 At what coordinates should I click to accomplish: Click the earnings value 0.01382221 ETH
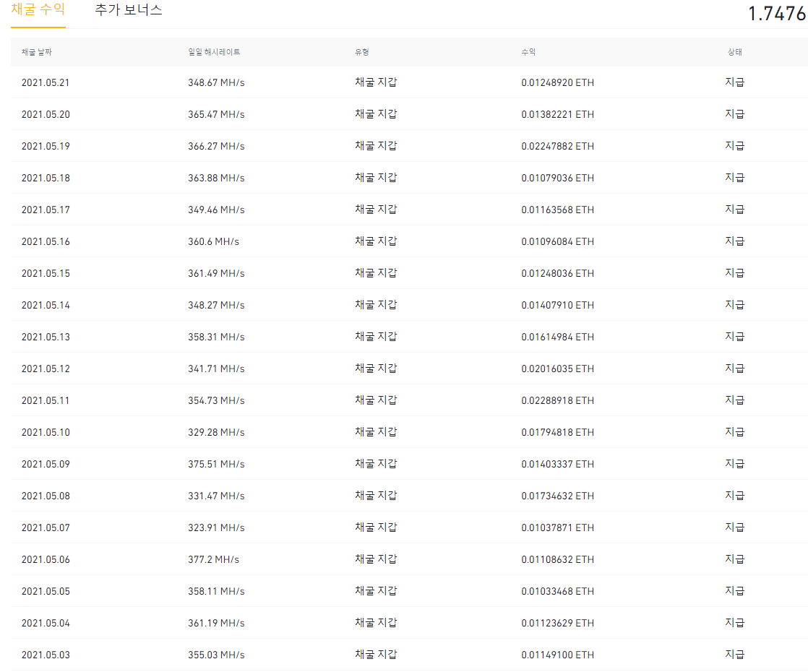click(x=557, y=114)
